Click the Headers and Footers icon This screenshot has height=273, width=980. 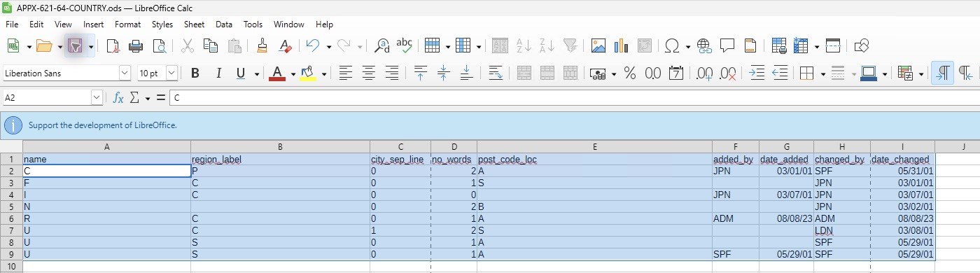[x=750, y=46]
